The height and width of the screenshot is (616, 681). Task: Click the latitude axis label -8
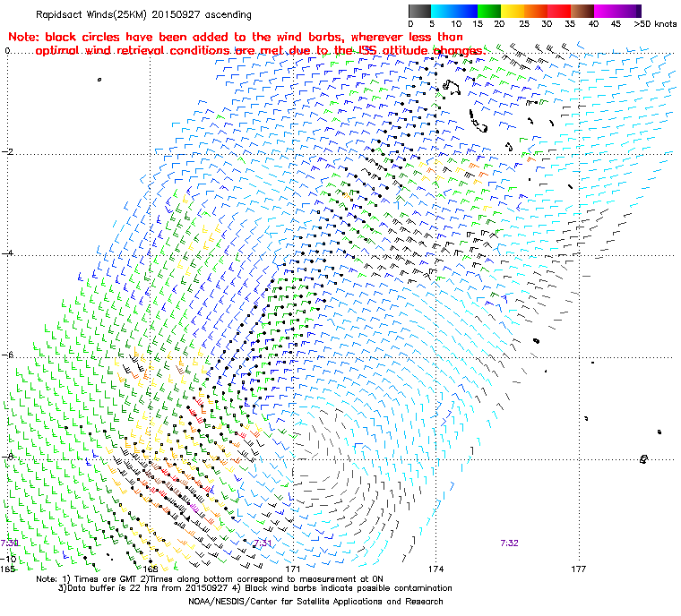7,457
